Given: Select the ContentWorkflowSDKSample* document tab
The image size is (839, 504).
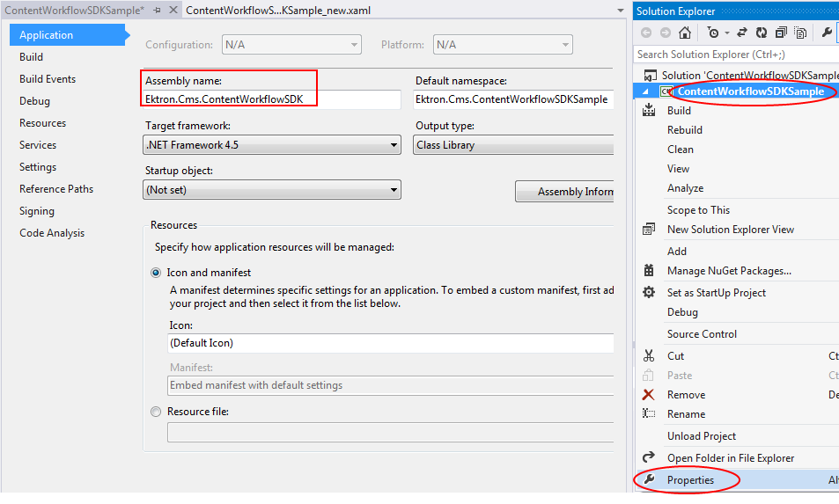Looking at the screenshot, I should (x=74, y=11).
